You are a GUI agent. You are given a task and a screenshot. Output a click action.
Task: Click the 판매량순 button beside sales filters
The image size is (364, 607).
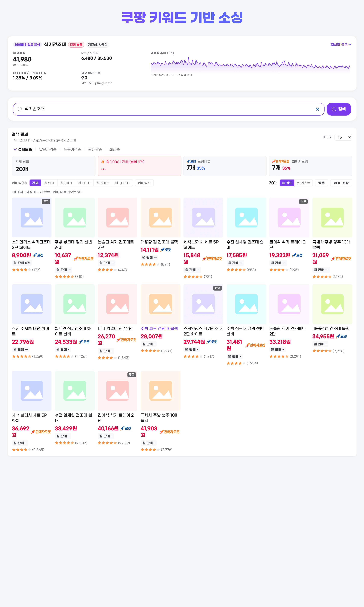pyautogui.click(x=144, y=183)
